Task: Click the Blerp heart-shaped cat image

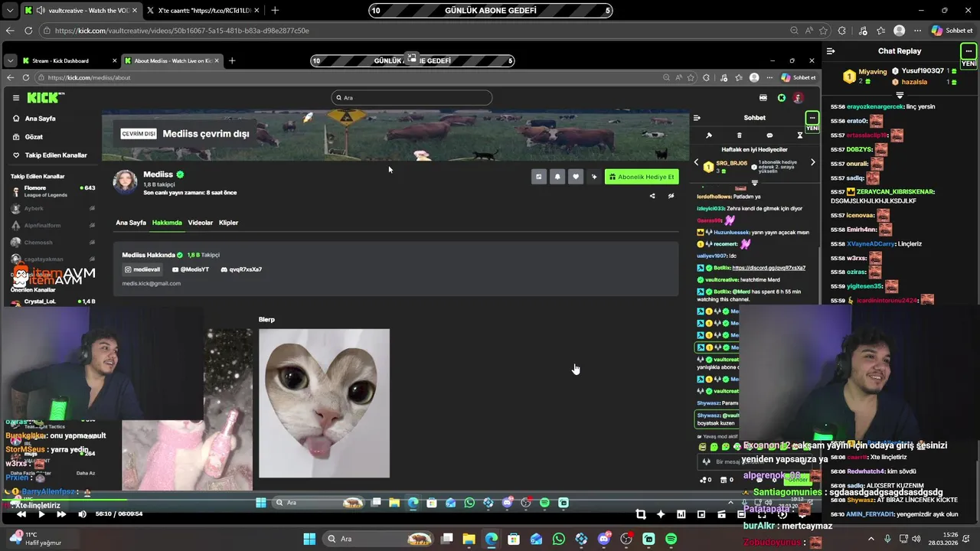Action: (324, 403)
